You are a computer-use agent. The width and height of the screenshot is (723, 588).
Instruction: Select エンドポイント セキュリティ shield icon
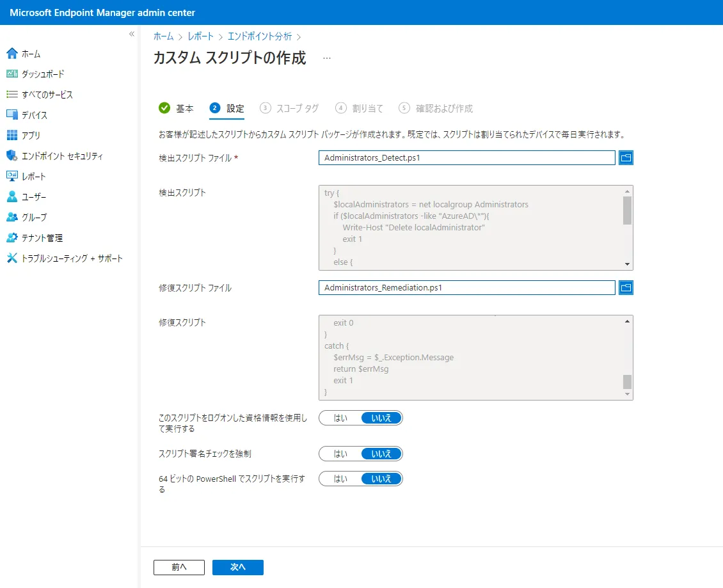pyautogui.click(x=12, y=156)
